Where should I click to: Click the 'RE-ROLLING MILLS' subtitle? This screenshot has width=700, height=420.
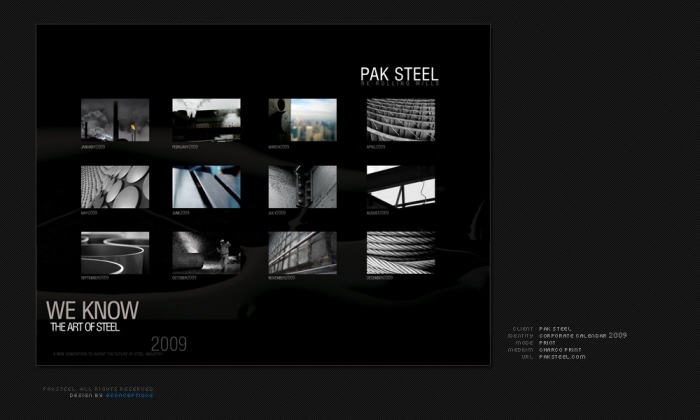pos(400,83)
